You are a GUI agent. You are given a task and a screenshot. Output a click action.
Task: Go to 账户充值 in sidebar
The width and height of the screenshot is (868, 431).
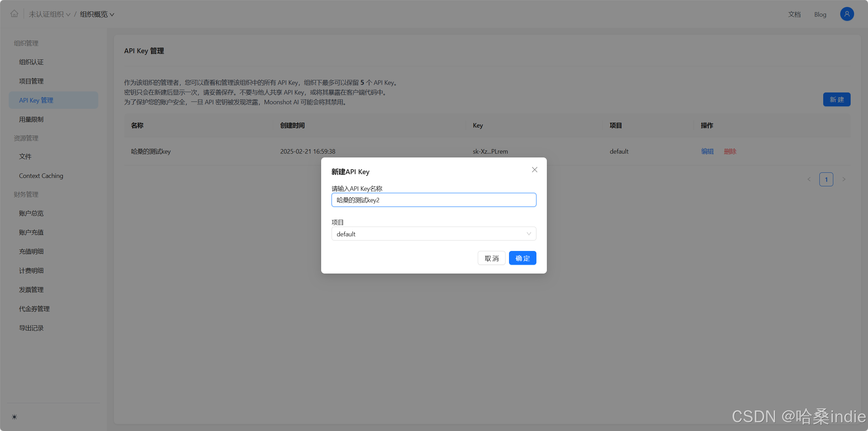(31, 233)
